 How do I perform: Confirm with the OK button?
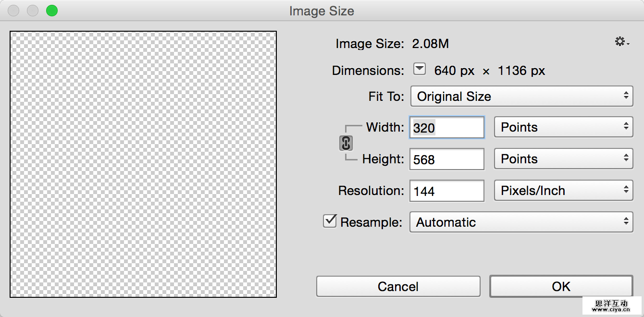561,287
